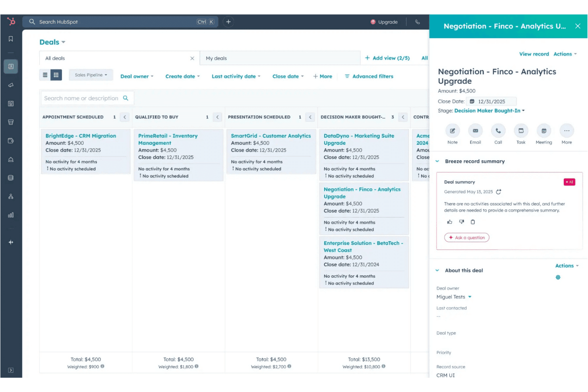Open the Last activity date filter
The width and height of the screenshot is (588, 392).
pos(236,77)
